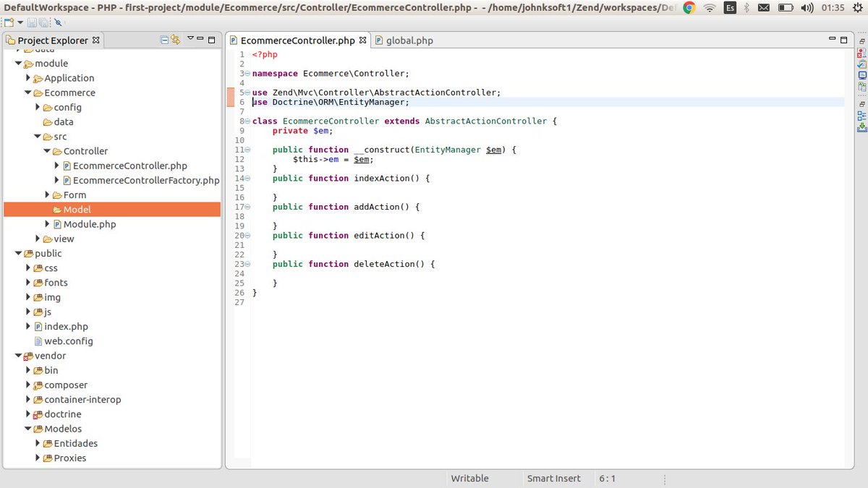The image size is (868, 488).
Task: Select the Entidades folder
Action: point(76,443)
